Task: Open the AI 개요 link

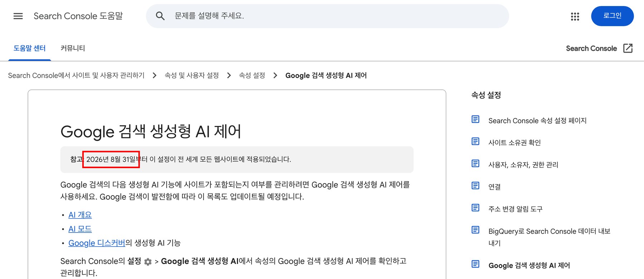Action: 80,215
